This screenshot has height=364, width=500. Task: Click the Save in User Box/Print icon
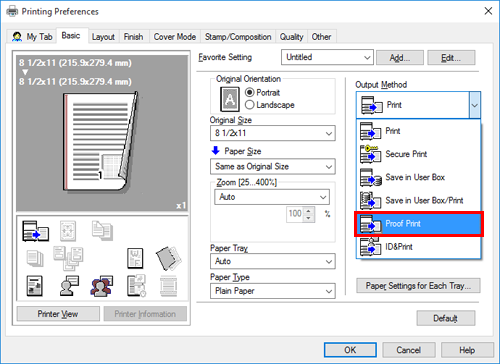pyautogui.click(x=370, y=200)
